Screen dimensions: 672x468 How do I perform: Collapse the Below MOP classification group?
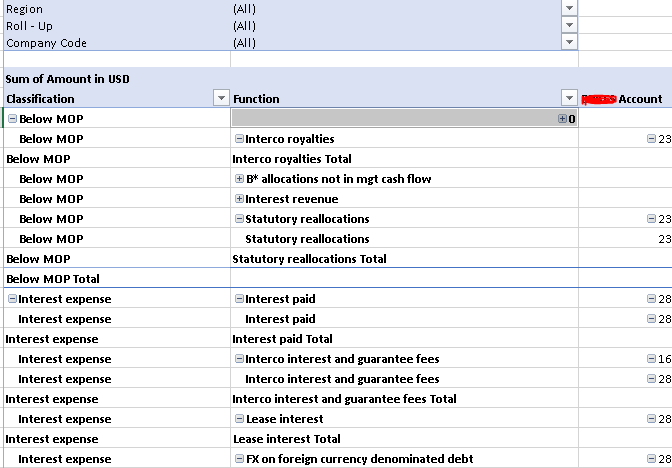click(x=12, y=119)
